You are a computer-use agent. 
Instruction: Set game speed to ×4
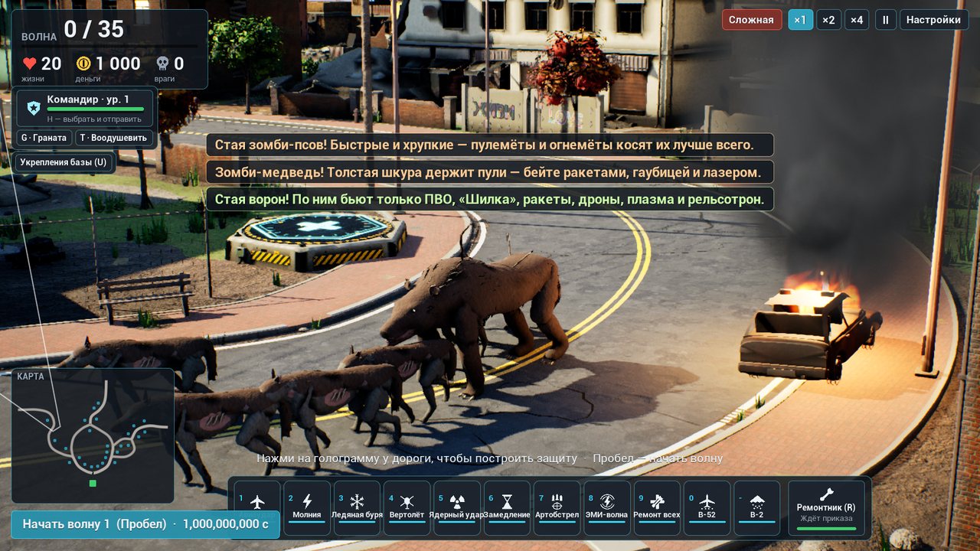pyautogui.click(x=856, y=20)
